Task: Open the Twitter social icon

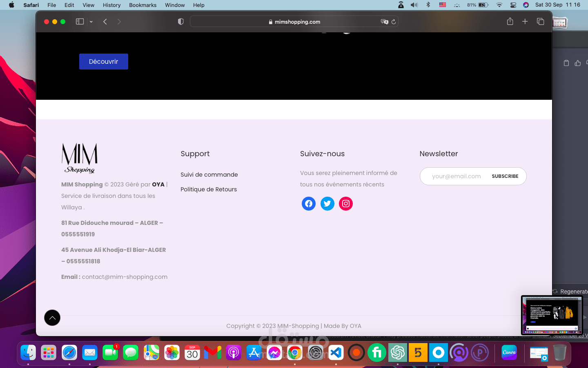Action: pyautogui.click(x=327, y=204)
